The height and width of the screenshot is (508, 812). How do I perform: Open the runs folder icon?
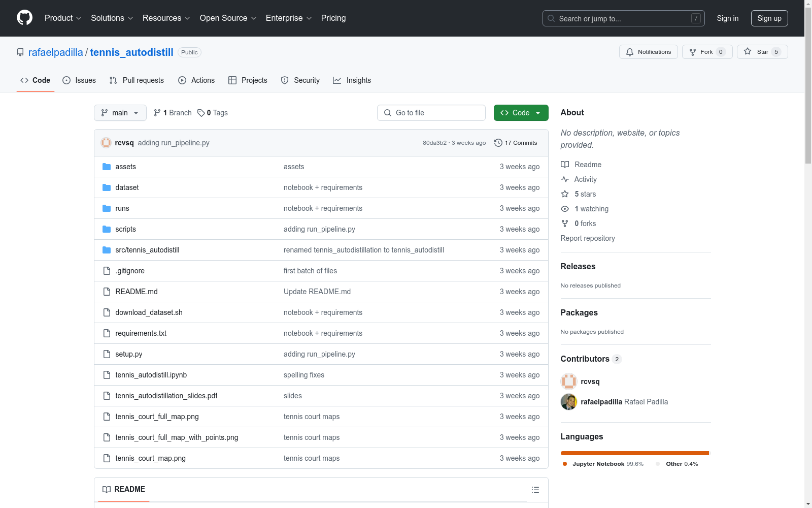(x=107, y=208)
